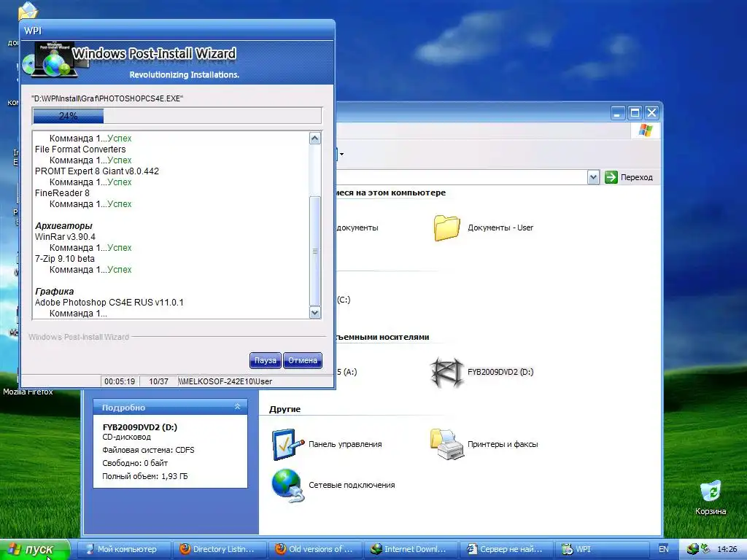Screen dimensions: 747x560
Task: Select the File Format Converters log entry
Action: tap(80, 149)
